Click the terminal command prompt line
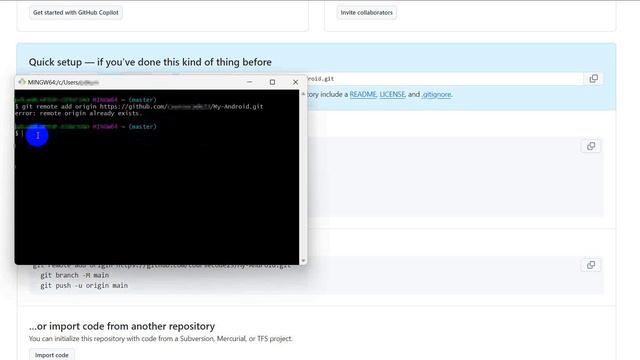 point(157,133)
